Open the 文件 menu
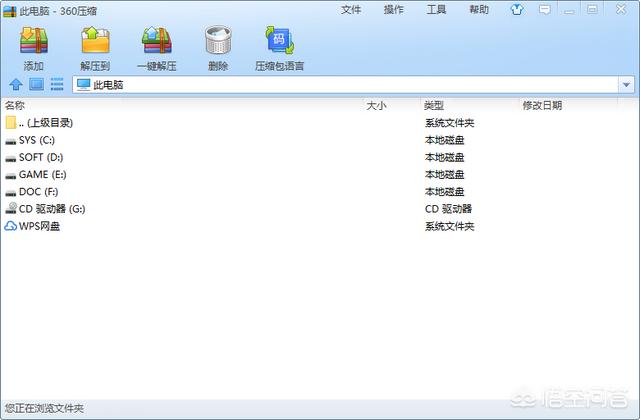The height and width of the screenshot is (420, 640). point(351,9)
